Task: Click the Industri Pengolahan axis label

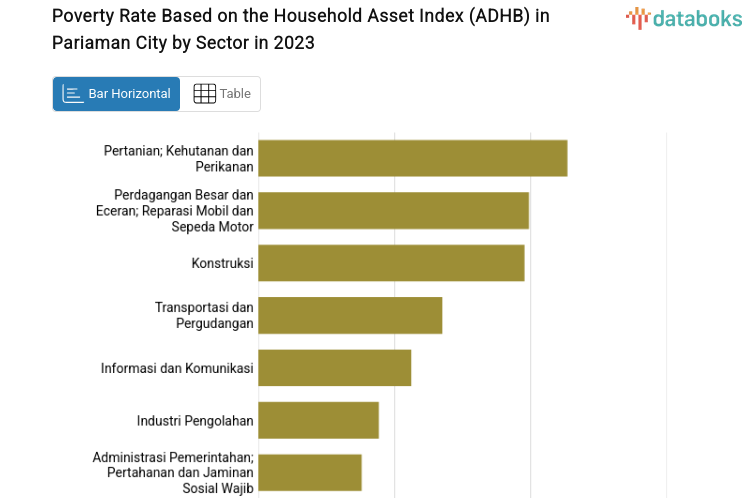Action: 195,421
